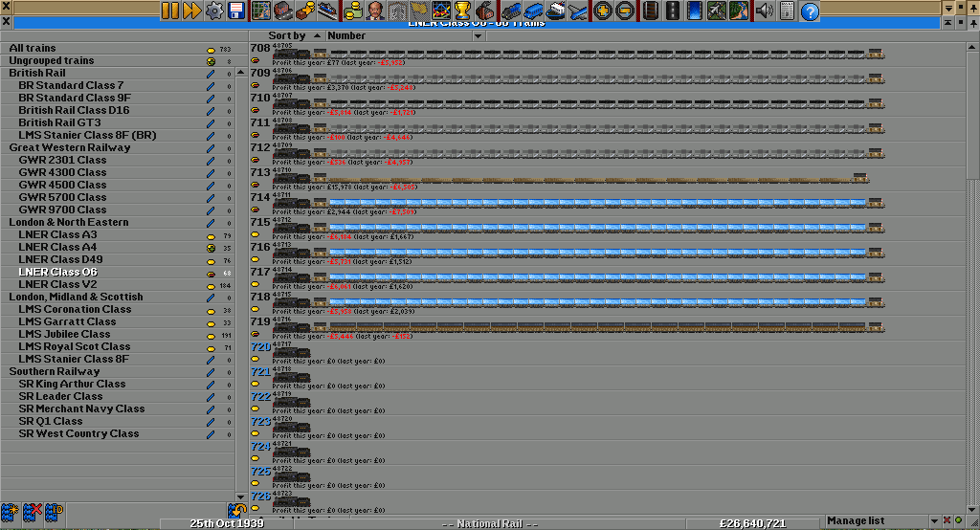Toggle fast forward
The width and height of the screenshot is (980, 530).
pos(191,11)
